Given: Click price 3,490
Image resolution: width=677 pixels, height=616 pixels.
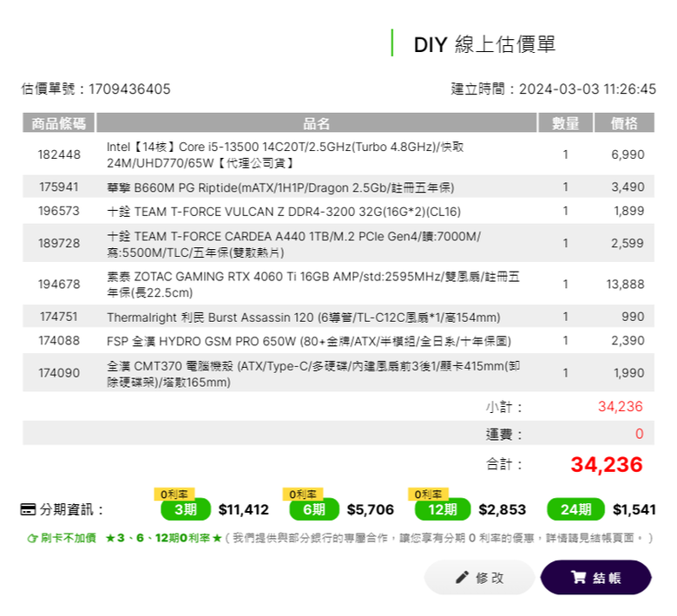Looking at the screenshot, I should pyautogui.click(x=628, y=187).
